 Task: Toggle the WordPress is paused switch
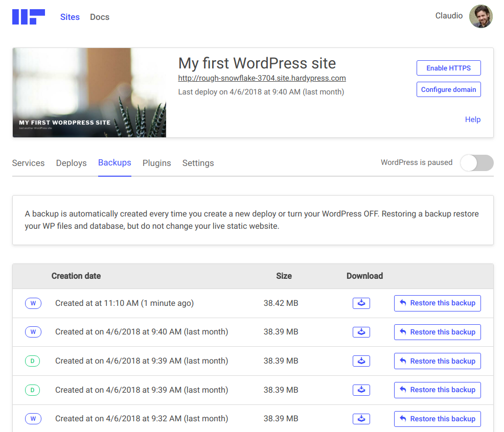pyautogui.click(x=476, y=163)
